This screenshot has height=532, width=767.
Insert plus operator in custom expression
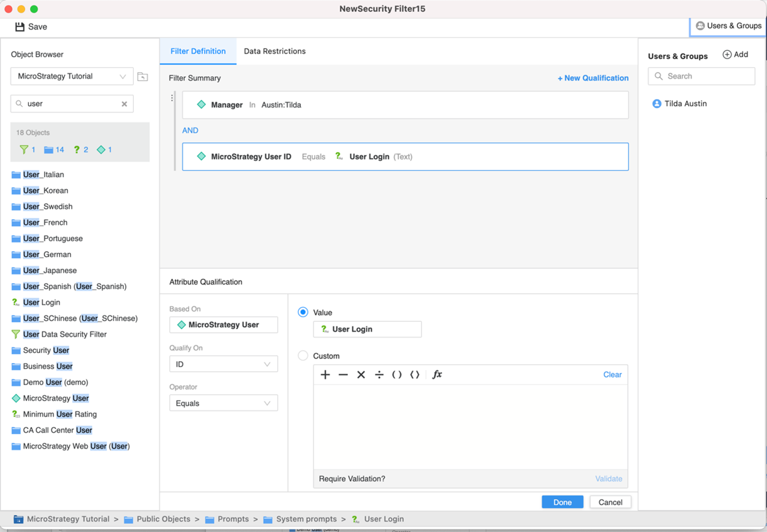pos(325,374)
